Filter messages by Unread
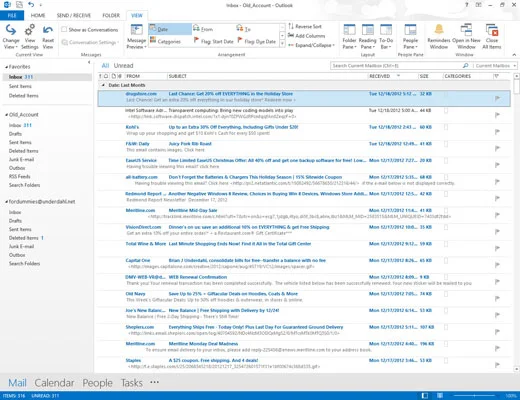Screen dimensions: 520x400 [123, 66]
